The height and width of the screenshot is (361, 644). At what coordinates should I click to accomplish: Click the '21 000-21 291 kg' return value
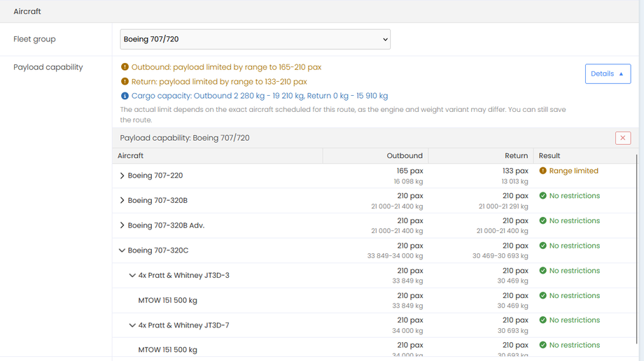(x=503, y=206)
